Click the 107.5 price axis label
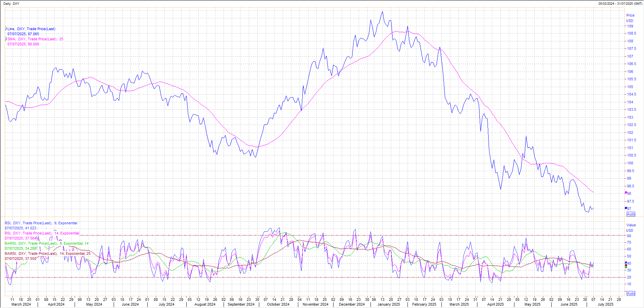The width and height of the screenshot is (644, 308). point(631,49)
